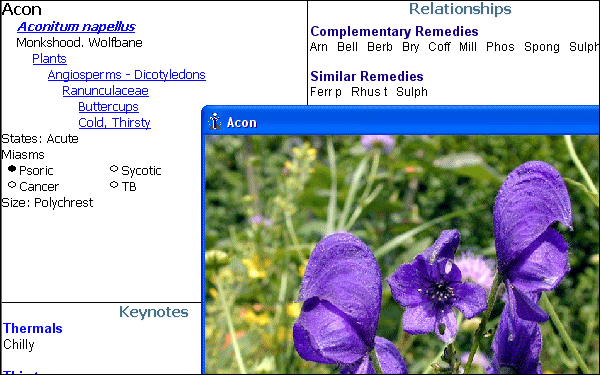Click the Size: Polychrest line
The width and height of the screenshot is (600, 375).
click(47, 203)
